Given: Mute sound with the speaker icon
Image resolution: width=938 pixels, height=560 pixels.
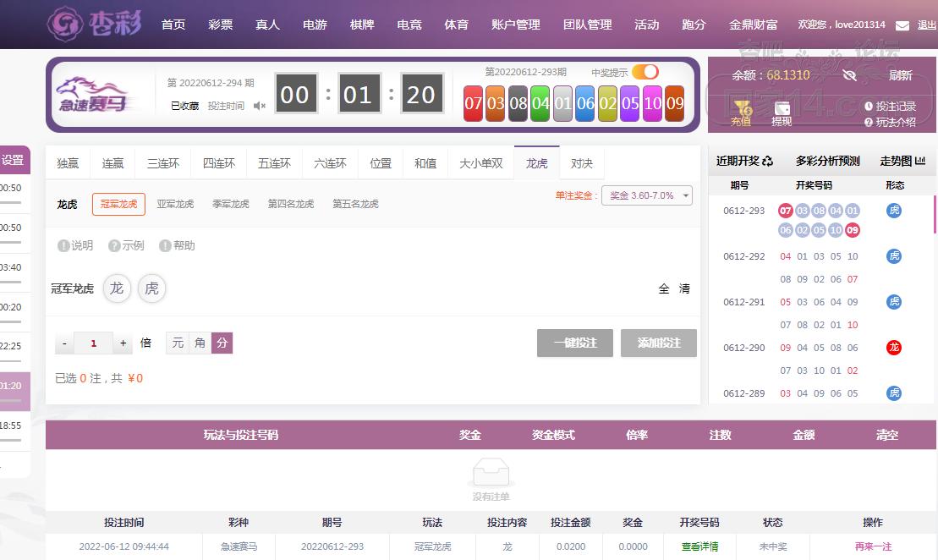Looking at the screenshot, I should [260, 106].
